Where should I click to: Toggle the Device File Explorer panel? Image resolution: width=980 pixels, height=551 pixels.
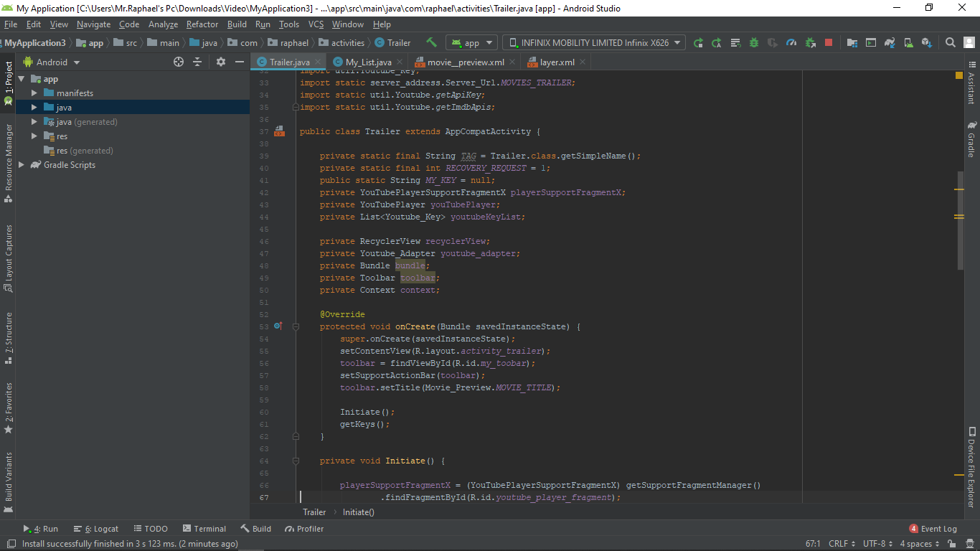click(x=971, y=467)
